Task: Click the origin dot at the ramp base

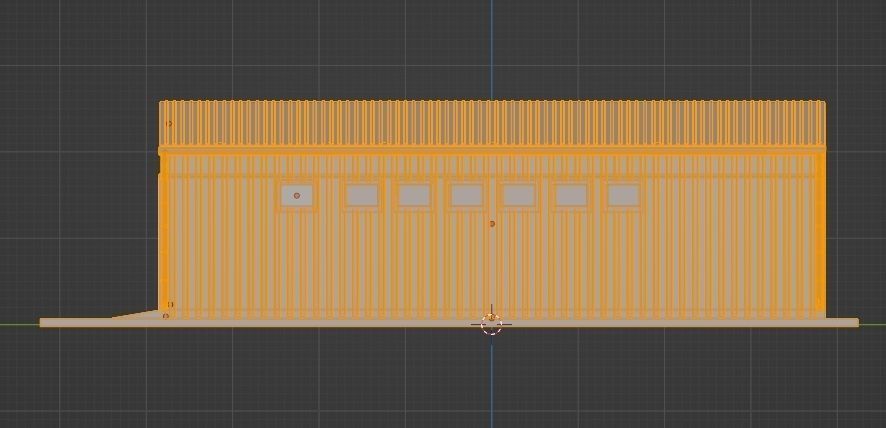Action: [x=166, y=315]
